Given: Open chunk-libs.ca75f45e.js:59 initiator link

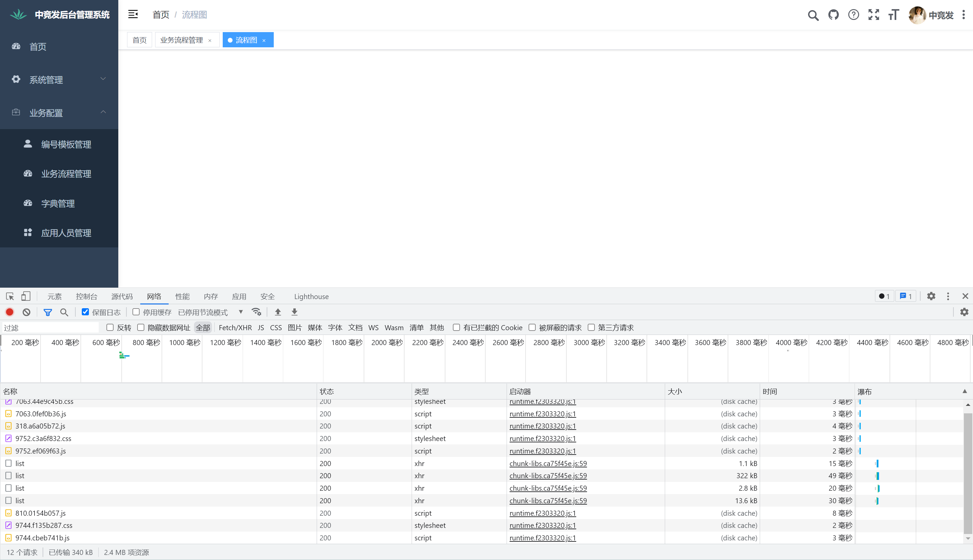Looking at the screenshot, I should (548, 463).
